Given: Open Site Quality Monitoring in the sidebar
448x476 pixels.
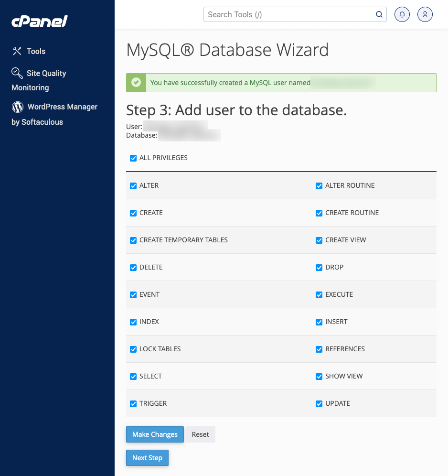Looking at the screenshot, I should [x=39, y=80].
